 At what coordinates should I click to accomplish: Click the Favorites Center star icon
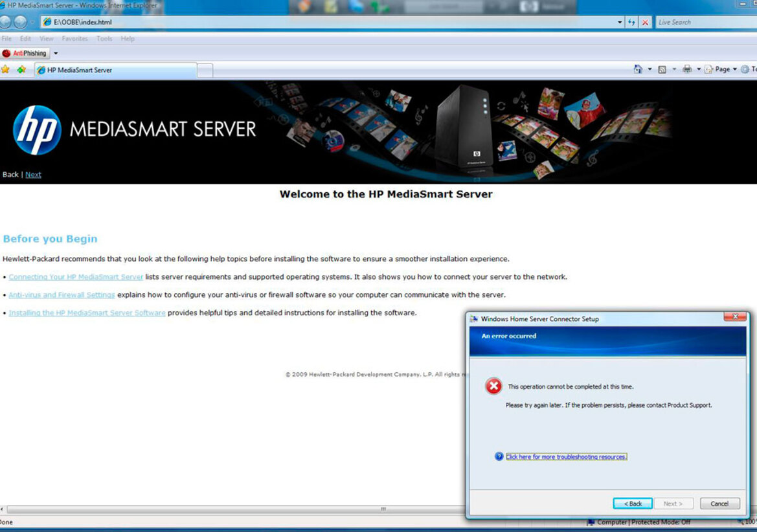pyautogui.click(x=5, y=70)
